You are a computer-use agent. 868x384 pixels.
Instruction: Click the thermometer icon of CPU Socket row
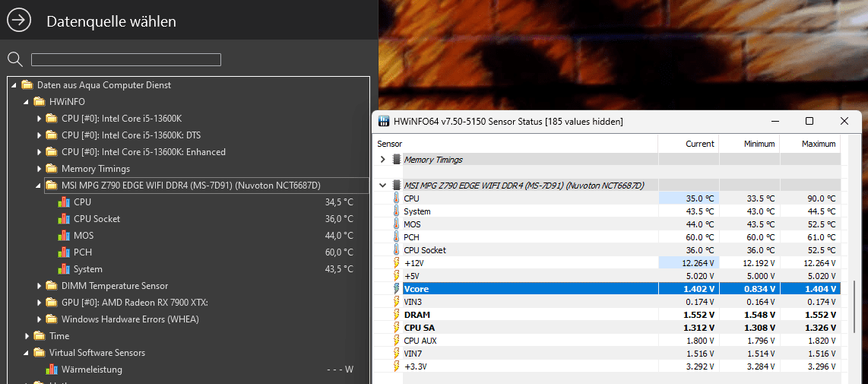pos(396,250)
